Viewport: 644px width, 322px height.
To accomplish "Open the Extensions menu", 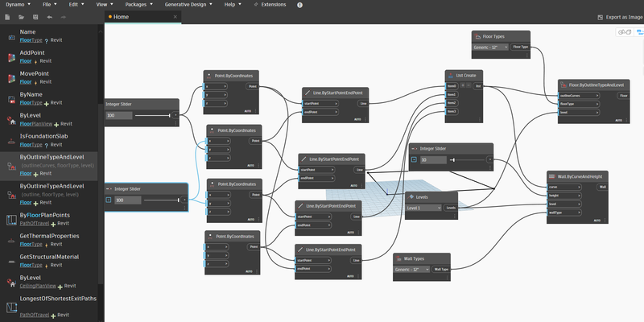I will pyautogui.click(x=270, y=5).
